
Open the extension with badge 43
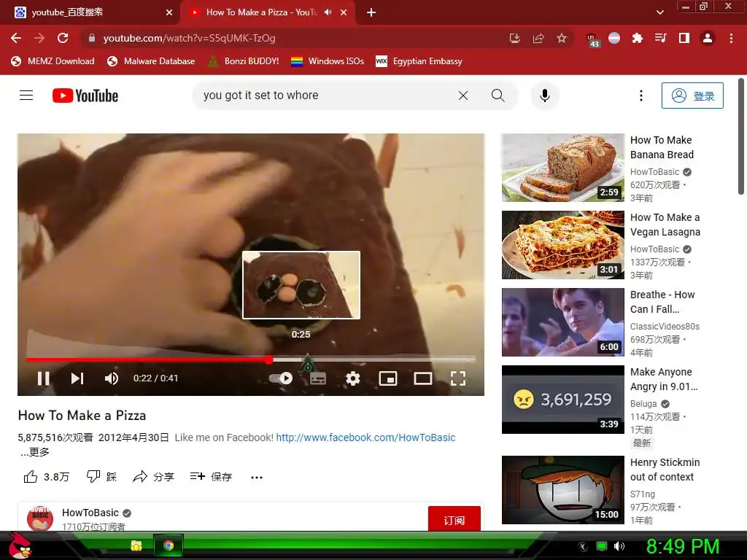coord(592,39)
